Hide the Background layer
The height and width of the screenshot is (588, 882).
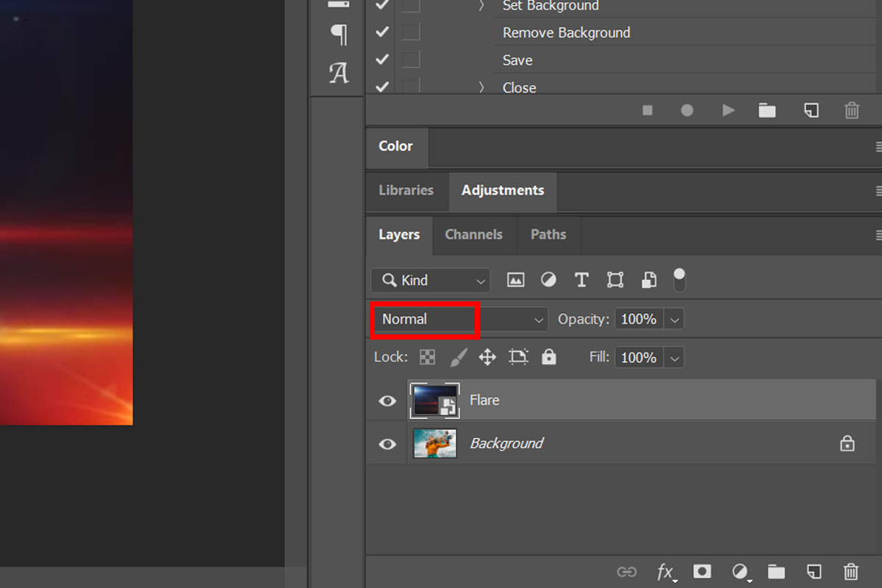(387, 444)
